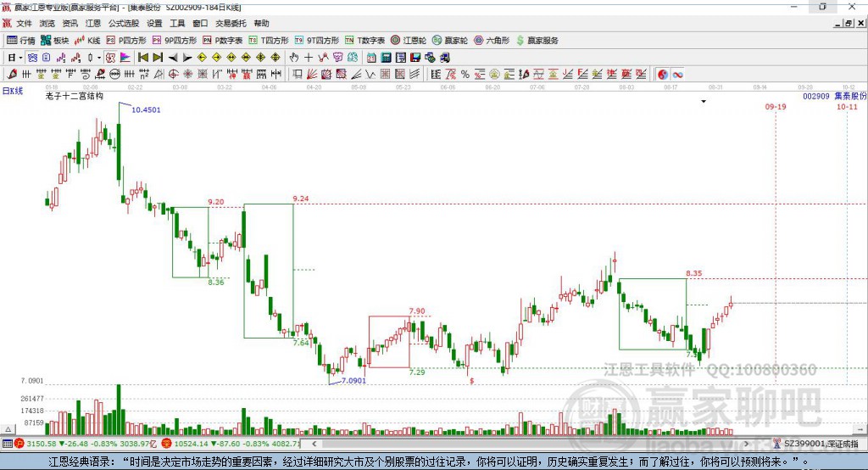Select the percent % retracement tool
Image resolution: width=868 pixels, height=470 pixels.
(x=465, y=75)
